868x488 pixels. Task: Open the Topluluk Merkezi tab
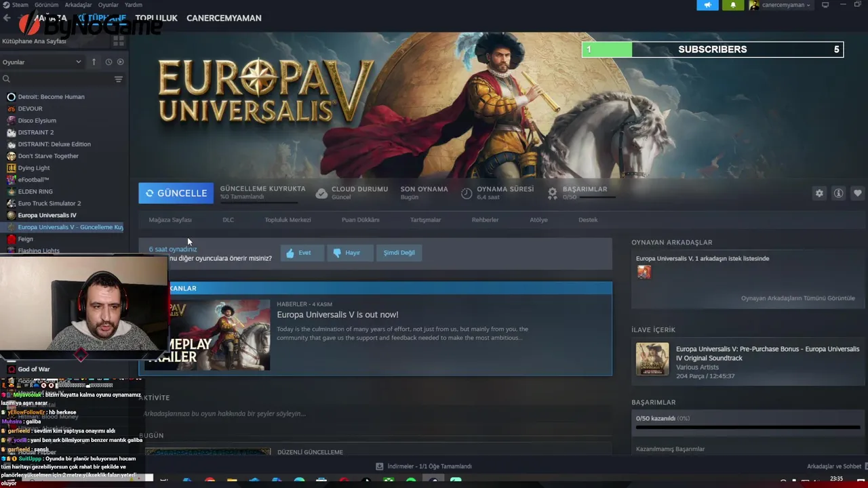(x=288, y=220)
